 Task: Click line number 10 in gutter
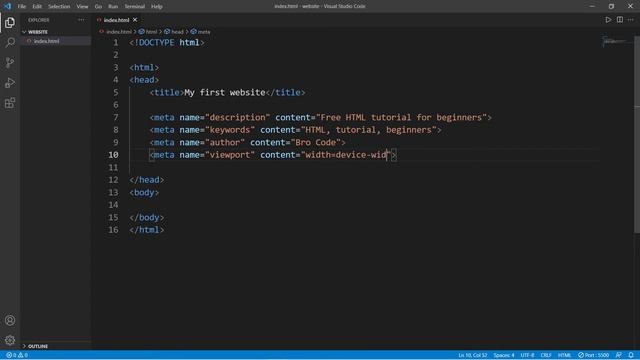pyautogui.click(x=113, y=155)
